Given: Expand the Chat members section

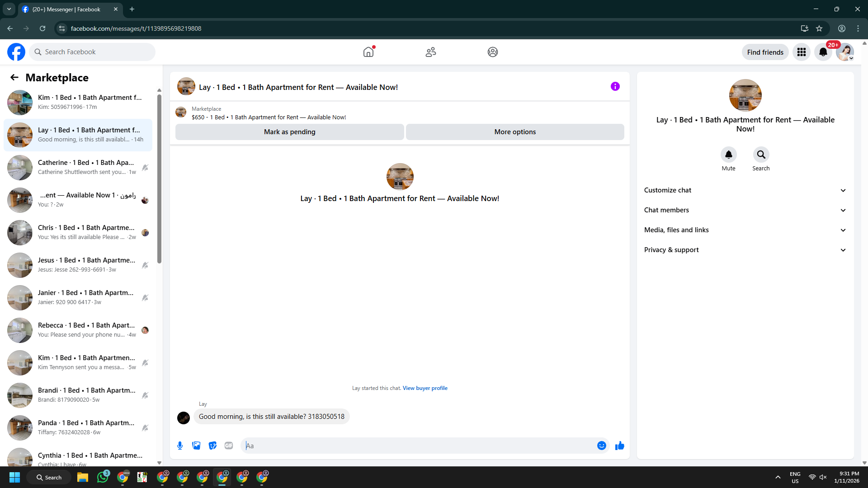Looking at the screenshot, I should pos(745,210).
